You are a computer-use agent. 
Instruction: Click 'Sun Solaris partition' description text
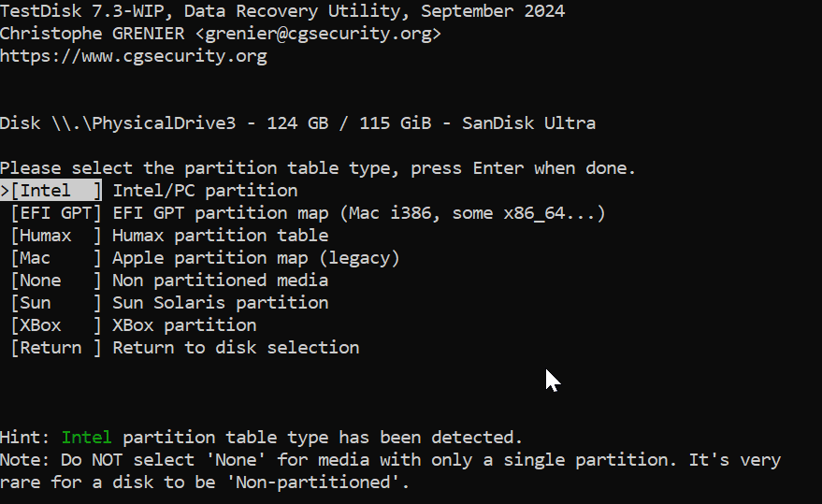click(x=220, y=303)
